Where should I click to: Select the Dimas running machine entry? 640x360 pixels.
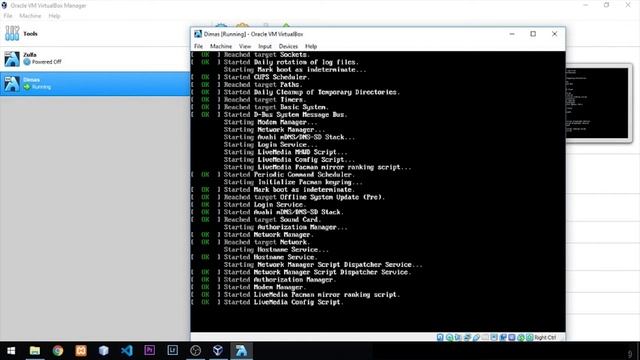[95, 83]
